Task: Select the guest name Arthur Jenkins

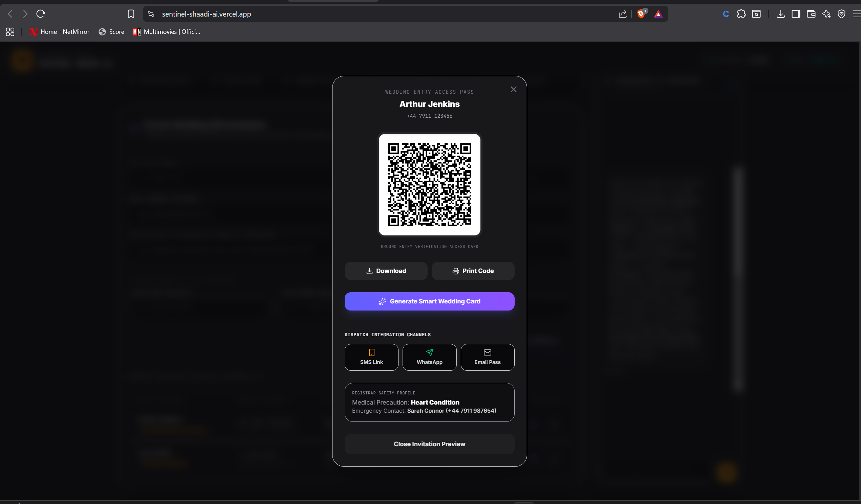Action: [x=429, y=104]
